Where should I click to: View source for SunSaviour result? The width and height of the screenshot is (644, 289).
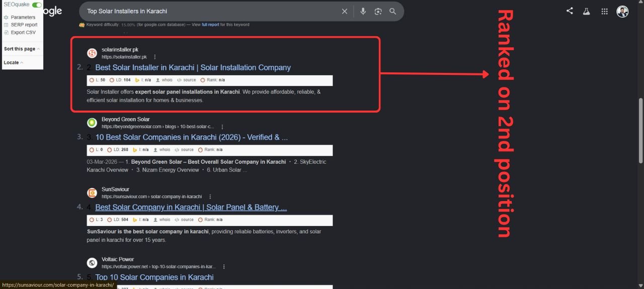(184, 220)
